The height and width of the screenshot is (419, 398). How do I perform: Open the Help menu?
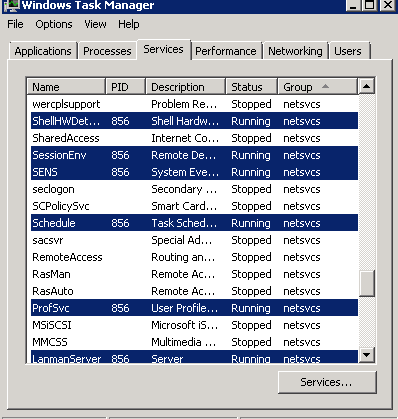[x=129, y=24]
